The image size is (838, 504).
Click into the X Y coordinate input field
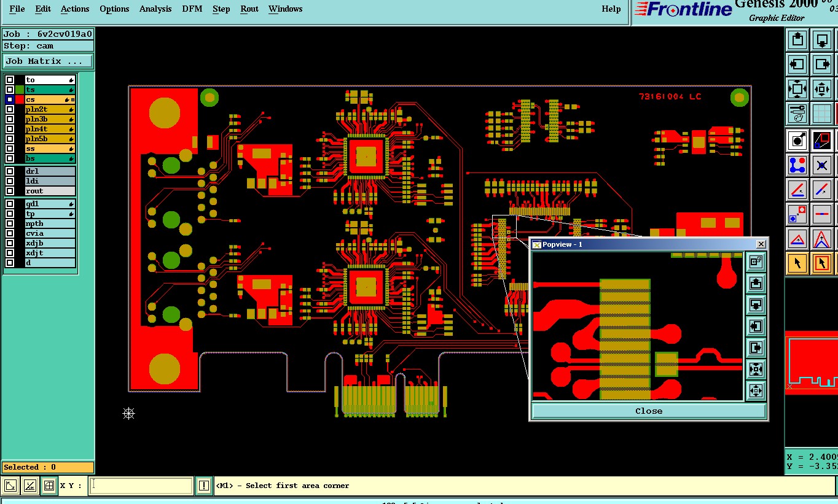point(142,486)
